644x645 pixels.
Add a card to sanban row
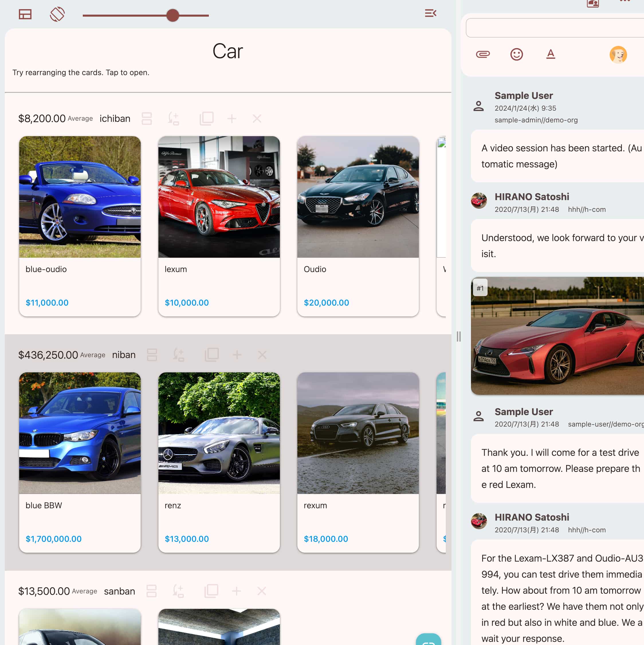click(x=237, y=591)
